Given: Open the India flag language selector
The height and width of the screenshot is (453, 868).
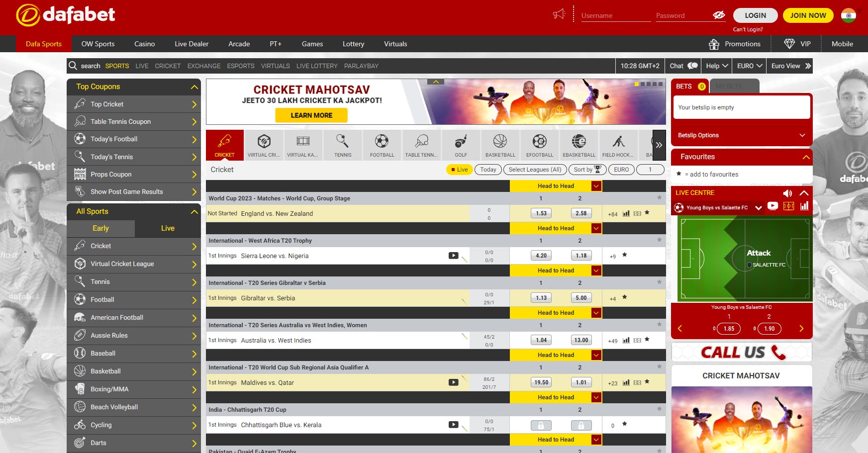Looking at the screenshot, I should coord(849,15).
